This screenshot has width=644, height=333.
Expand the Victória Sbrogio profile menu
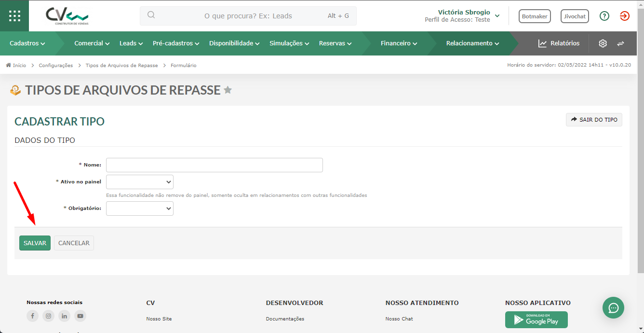[x=462, y=16]
